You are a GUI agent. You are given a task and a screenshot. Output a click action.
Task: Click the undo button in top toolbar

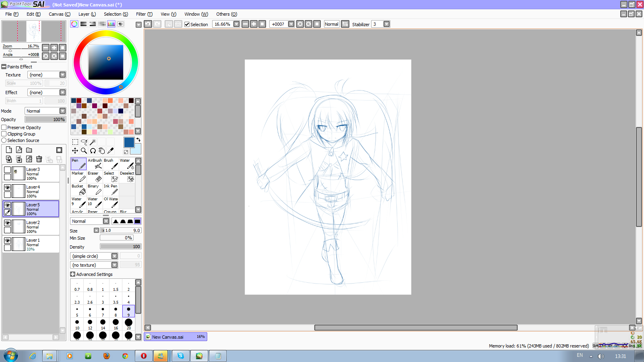point(148,24)
